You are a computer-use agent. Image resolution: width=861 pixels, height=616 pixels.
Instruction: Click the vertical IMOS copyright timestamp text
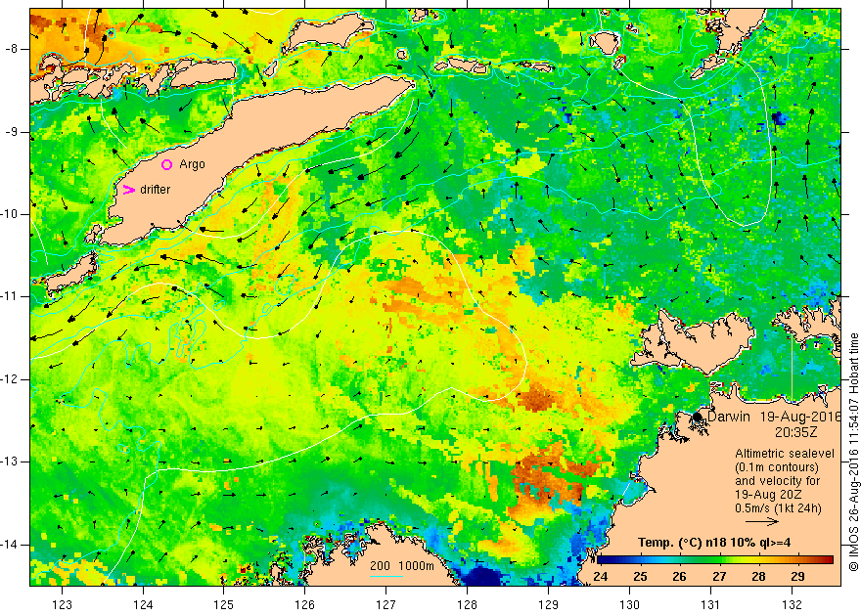[853, 453]
